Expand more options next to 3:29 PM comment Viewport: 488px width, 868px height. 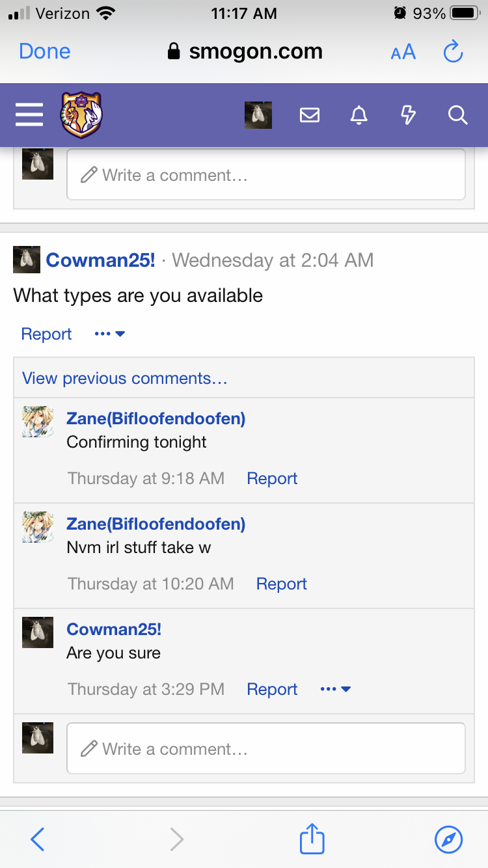point(336,689)
